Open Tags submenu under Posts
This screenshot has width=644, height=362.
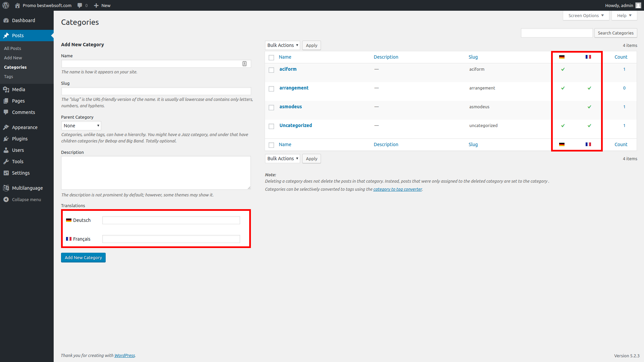[x=8, y=77]
